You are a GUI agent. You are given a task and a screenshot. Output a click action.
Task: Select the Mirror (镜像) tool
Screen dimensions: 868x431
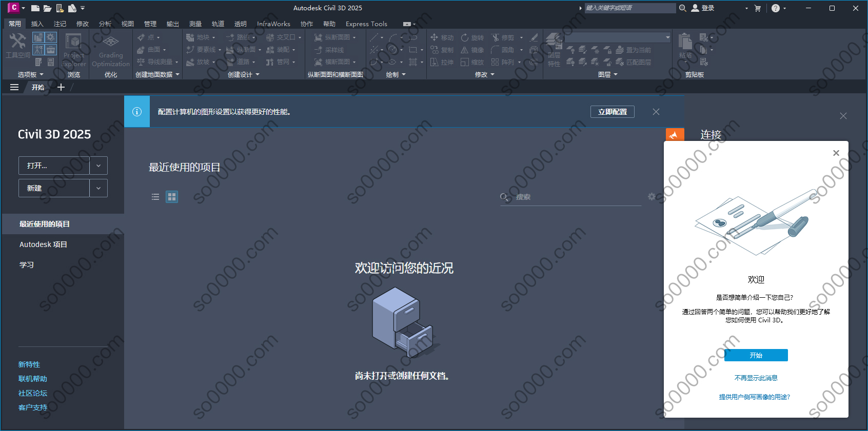(x=472, y=50)
